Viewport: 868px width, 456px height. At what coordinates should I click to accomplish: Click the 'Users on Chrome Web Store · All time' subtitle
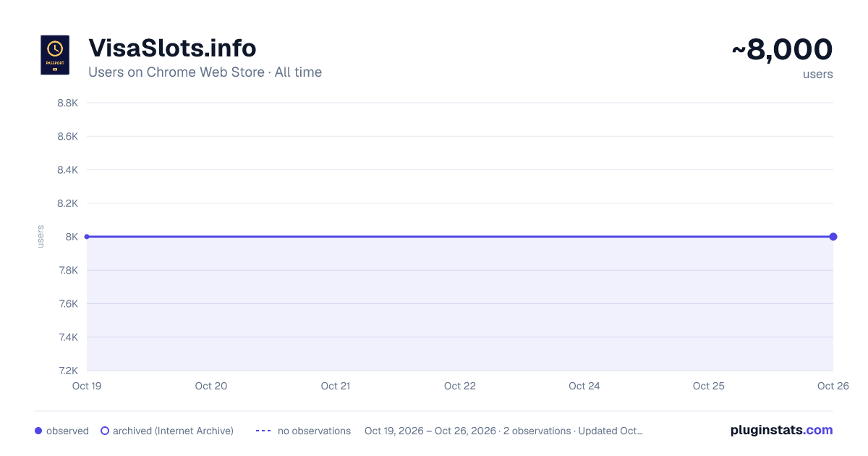pos(205,72)
